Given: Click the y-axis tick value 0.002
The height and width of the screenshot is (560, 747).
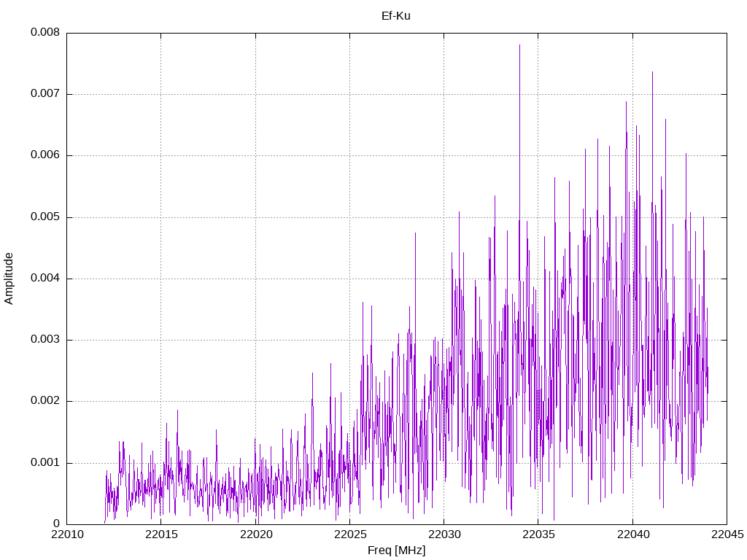Looking at the screenshot, I should (45, 400).
